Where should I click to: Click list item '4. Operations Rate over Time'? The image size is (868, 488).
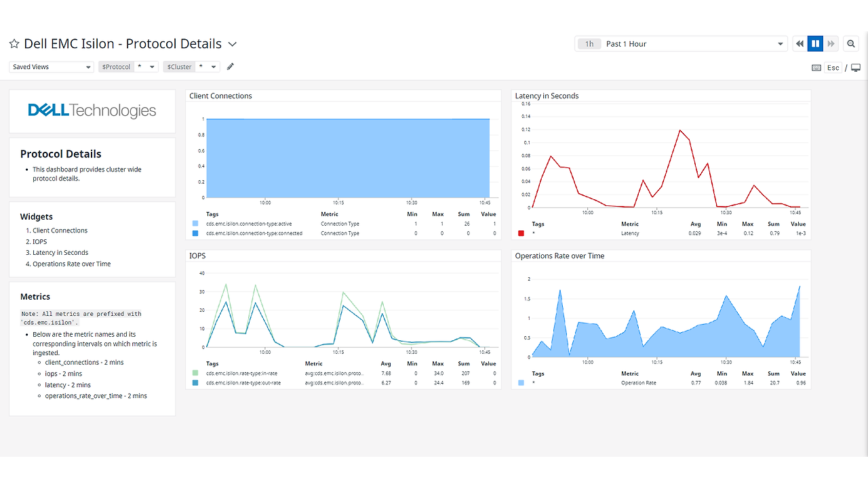tap(68, 264)
